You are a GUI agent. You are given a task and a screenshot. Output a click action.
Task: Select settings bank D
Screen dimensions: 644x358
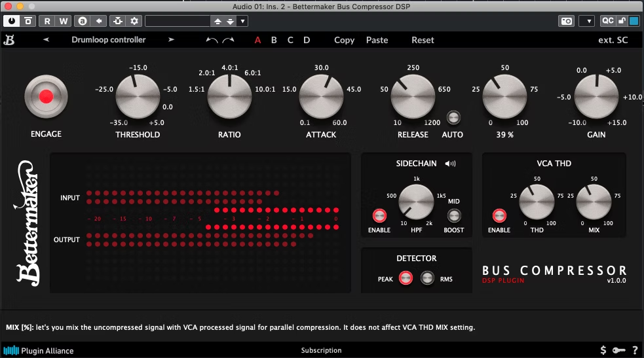(307, 40)
